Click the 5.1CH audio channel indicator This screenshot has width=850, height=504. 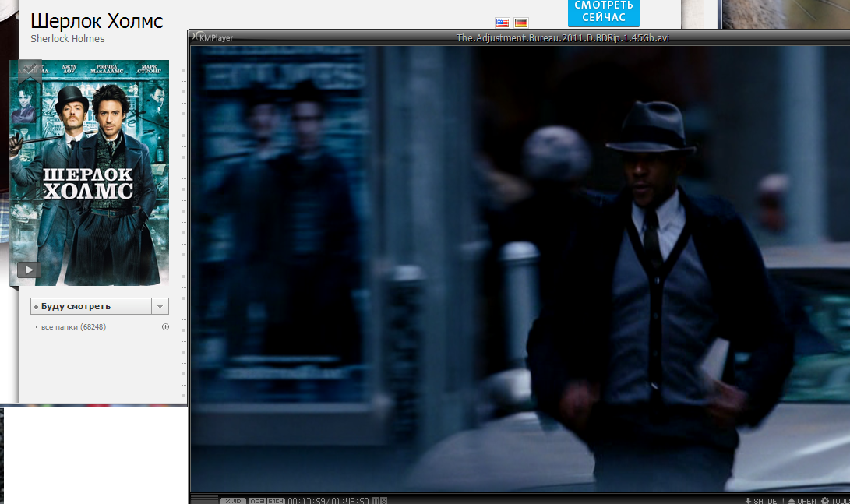click(276, 501)
